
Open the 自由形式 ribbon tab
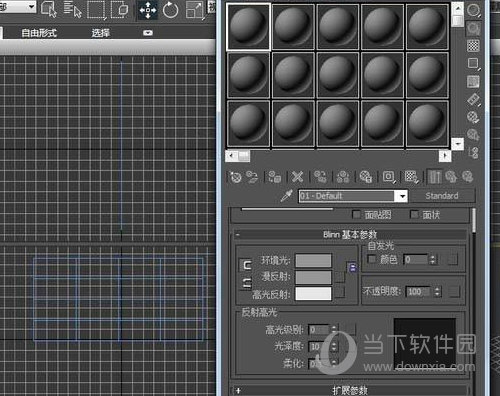click(x=39, y=33)
